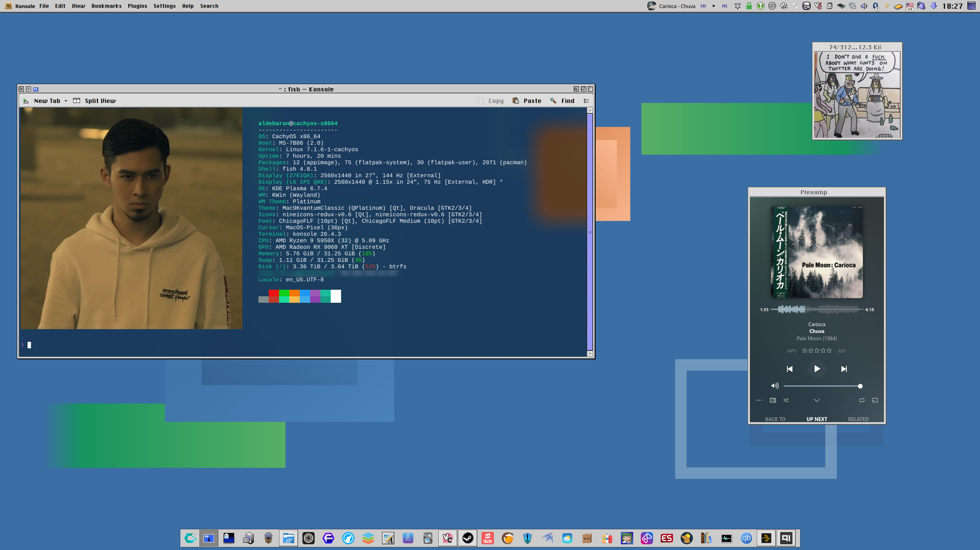Skip to next track in Plexamp

point(844,369)
